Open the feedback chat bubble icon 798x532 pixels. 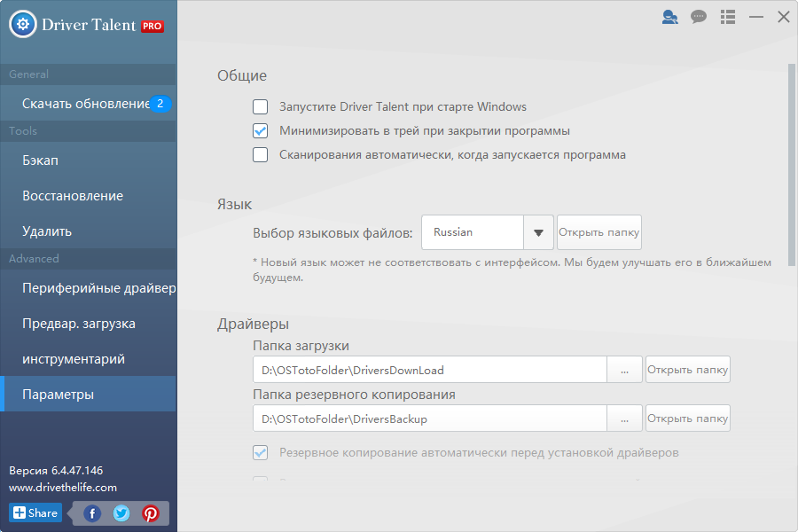click(699, 17)
